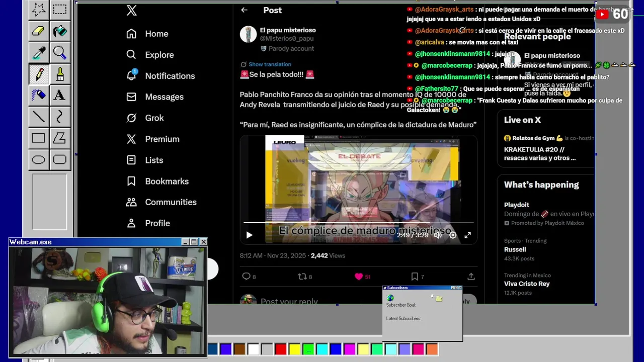Select the cyan color swatch
Image resolution: width=644 pixels, height=362 pixels.
tap(322, 349)
